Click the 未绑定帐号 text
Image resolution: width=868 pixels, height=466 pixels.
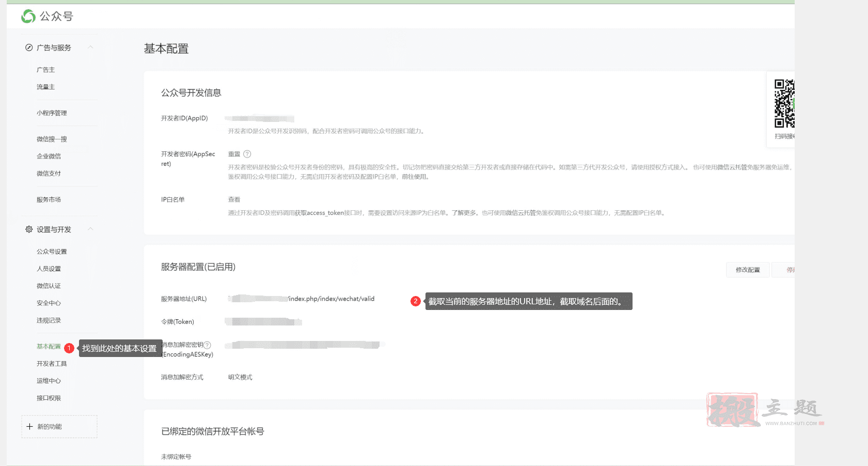point(176,457)
